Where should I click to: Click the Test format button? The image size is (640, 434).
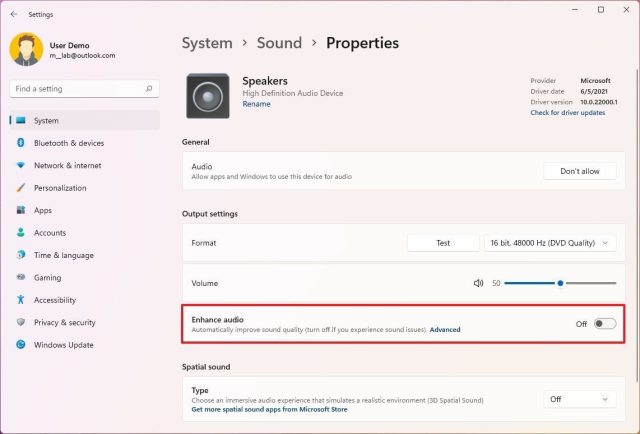coord(443,243)
